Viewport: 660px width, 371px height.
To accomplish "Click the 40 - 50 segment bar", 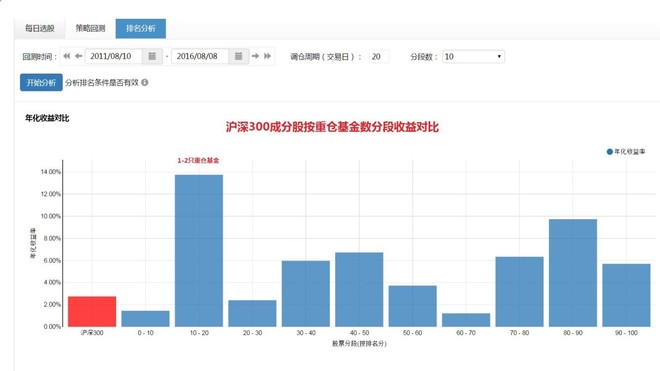I will [x=359, y=290].
